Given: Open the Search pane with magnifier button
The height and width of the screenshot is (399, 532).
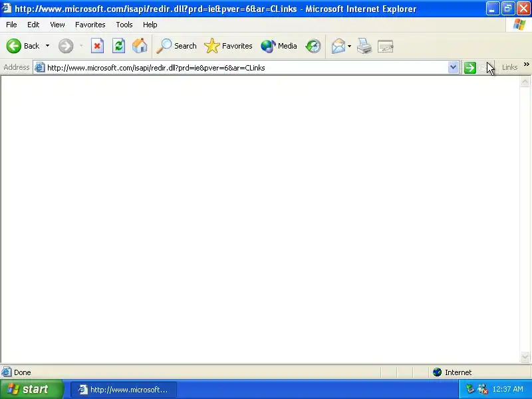Looking at the screenshot, I should tap(176, 46).
